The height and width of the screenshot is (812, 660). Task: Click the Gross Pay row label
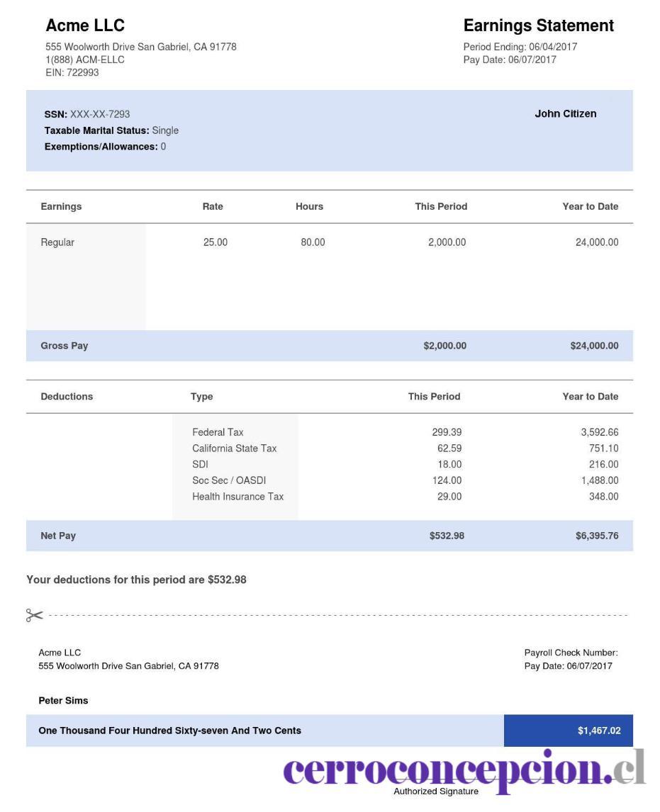coord(65,345)
